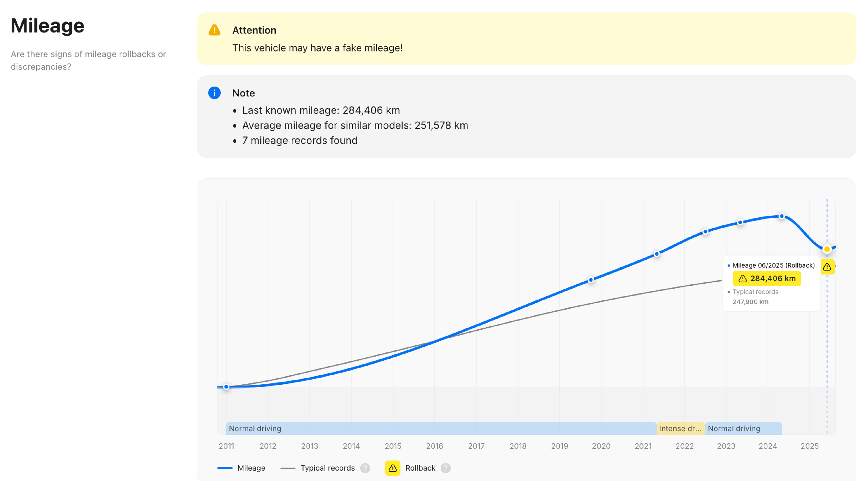Click the blue mileage legend color swatch
This screenshot has width=868, height=481.
[225, 468]
